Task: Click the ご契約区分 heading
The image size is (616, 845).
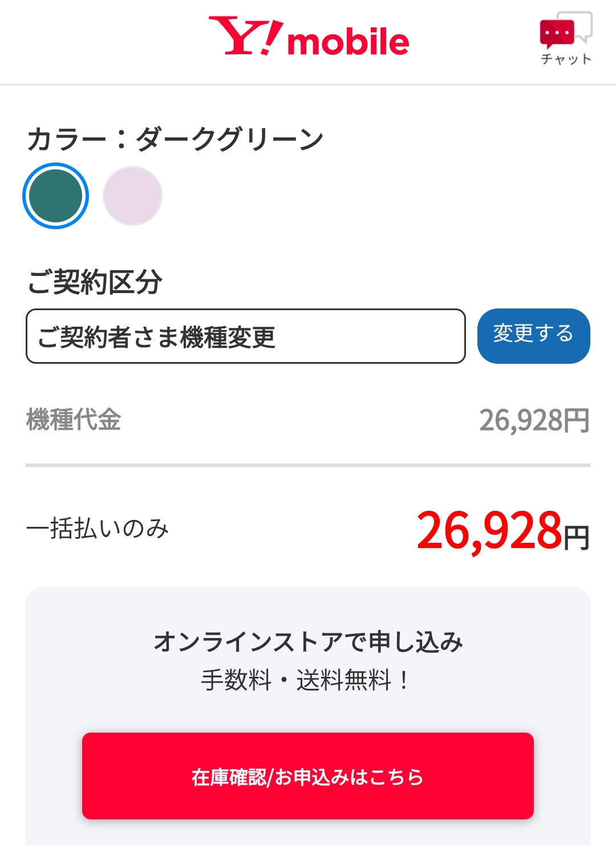Action: point(95,282)
